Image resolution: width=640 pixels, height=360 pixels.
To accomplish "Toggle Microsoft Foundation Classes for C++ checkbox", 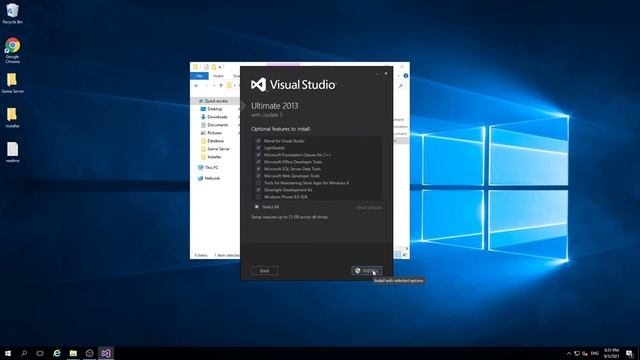I will 258,155.
